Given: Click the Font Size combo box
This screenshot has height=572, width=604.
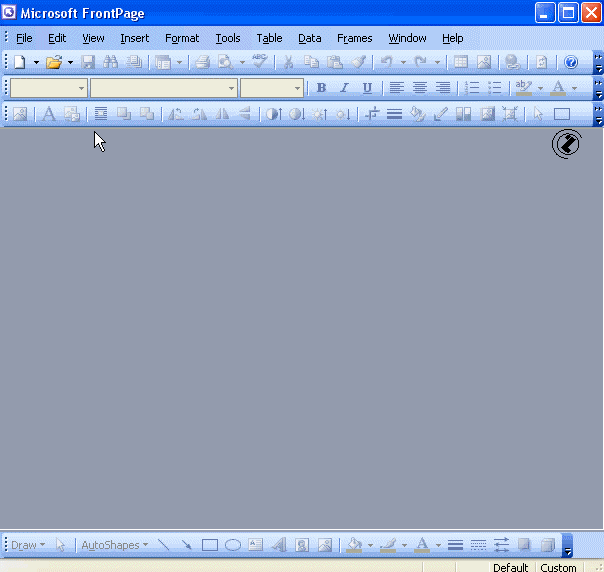Looking at the screenshot, I should click(x=271, y=88).
